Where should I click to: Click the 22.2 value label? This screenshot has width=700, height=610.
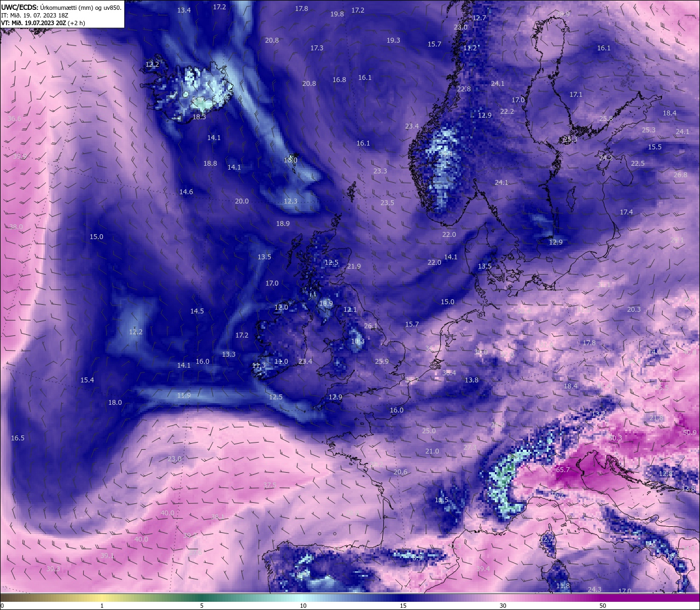pos(507,112)
